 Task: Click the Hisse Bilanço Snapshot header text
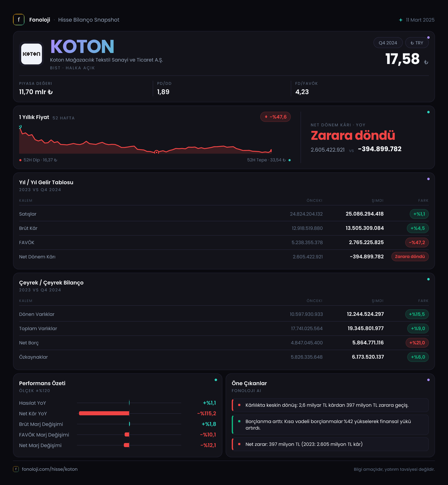coord(89,20)
